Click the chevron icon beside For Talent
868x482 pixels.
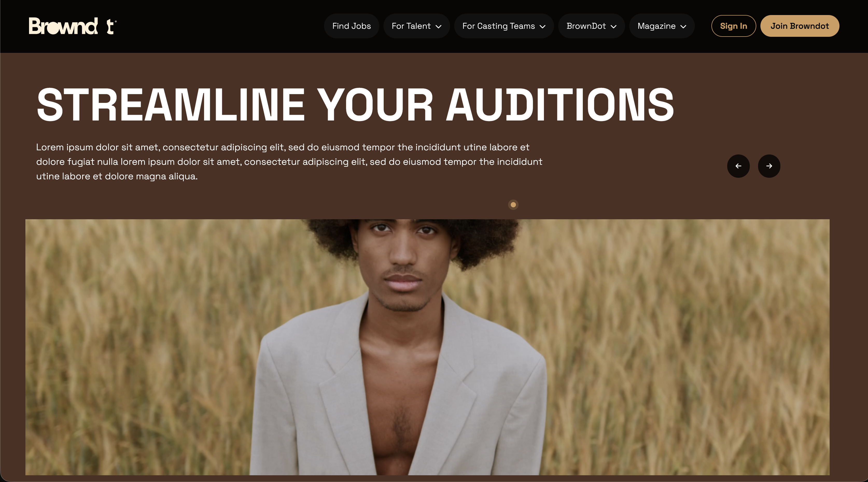tap(438, 27)
